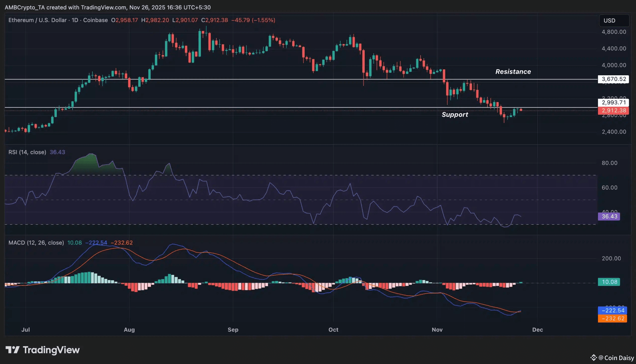Click the 2,993.71 support price label
The height and width of the screenshot is (364, 636).
pyautogui.click(x=613, y=103)
